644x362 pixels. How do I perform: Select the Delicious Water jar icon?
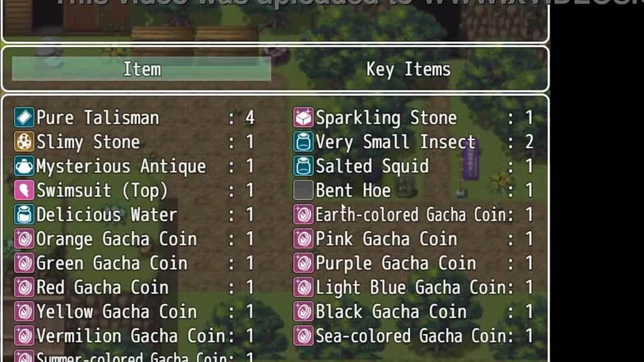point(24,214)
